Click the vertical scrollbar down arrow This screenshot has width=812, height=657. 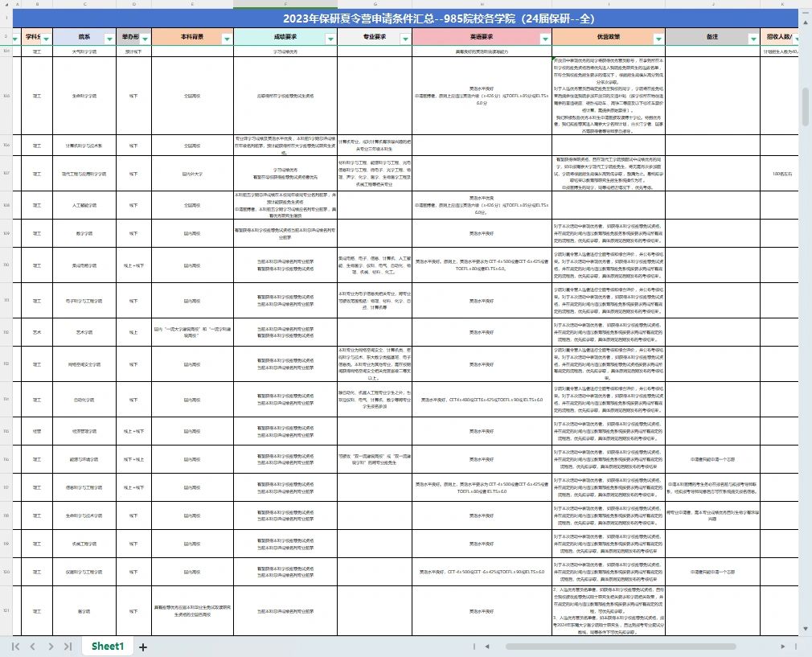click(x=806, y=629)
